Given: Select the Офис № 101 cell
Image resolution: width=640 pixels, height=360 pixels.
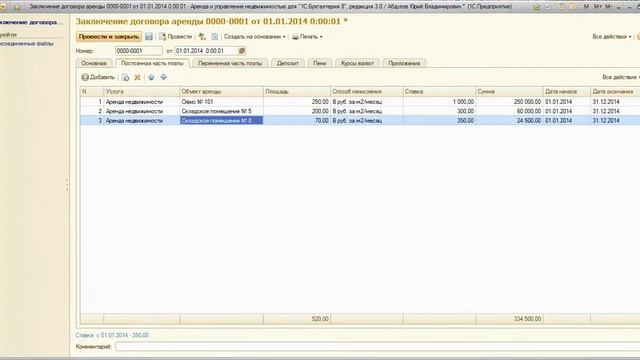Looking at the screenshot, I should (x=221, y=102).
